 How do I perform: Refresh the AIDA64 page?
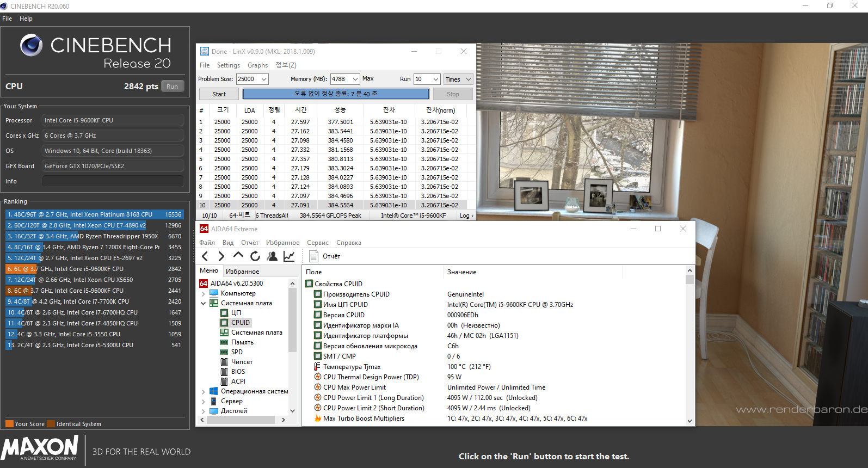point(255,256)
